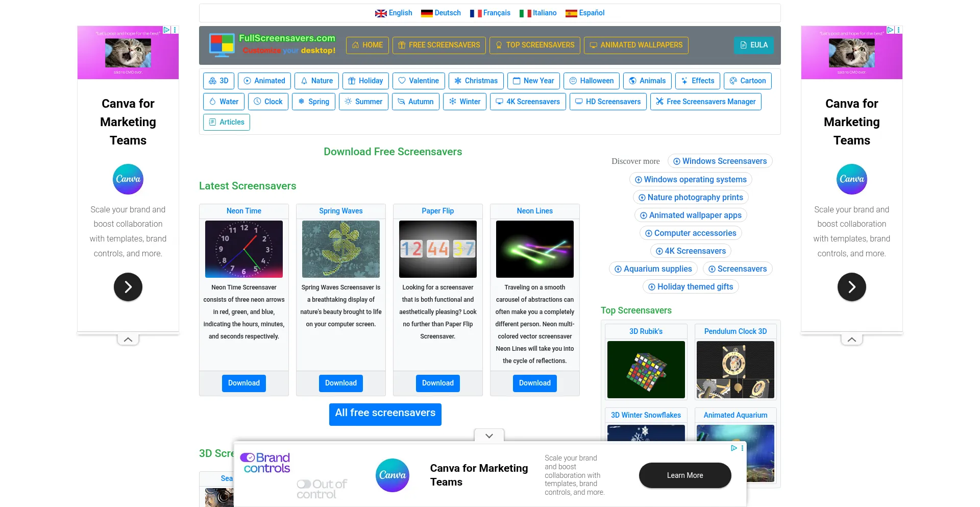
Task: Switch language to Deutsch via German flag
Action: (440, 13)
